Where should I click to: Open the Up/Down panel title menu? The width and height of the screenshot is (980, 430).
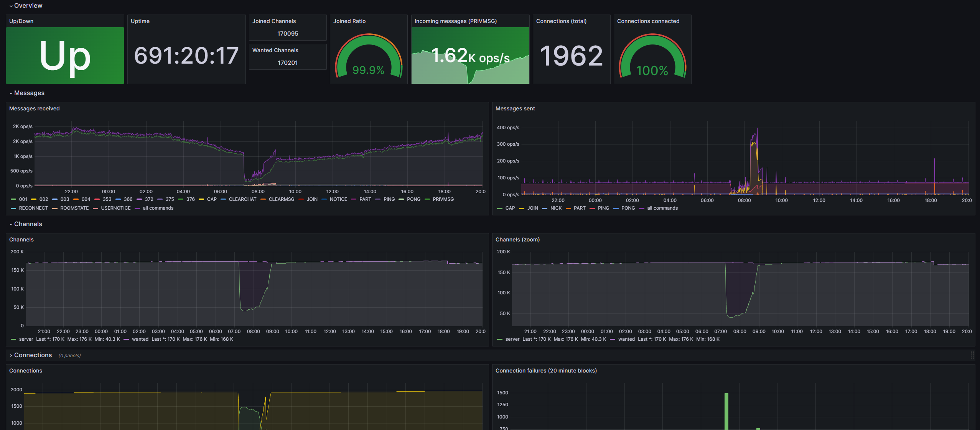pos(21,21)
